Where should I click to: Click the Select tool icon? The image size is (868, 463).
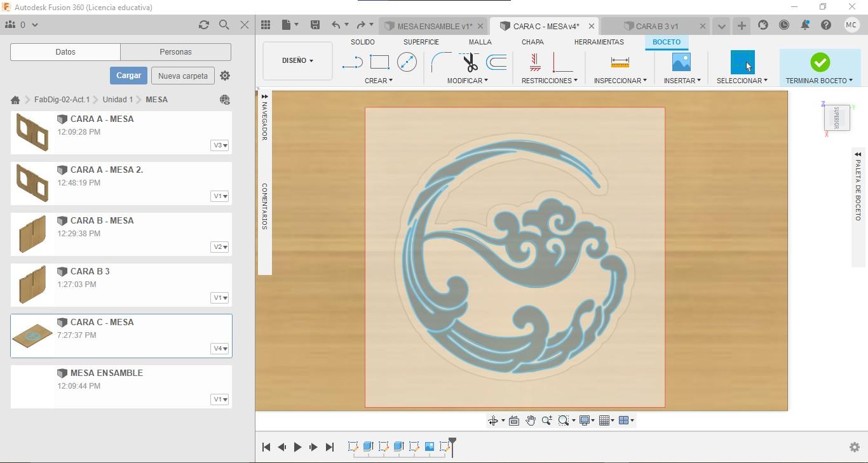pyautogui.click(x=742, y=62)
